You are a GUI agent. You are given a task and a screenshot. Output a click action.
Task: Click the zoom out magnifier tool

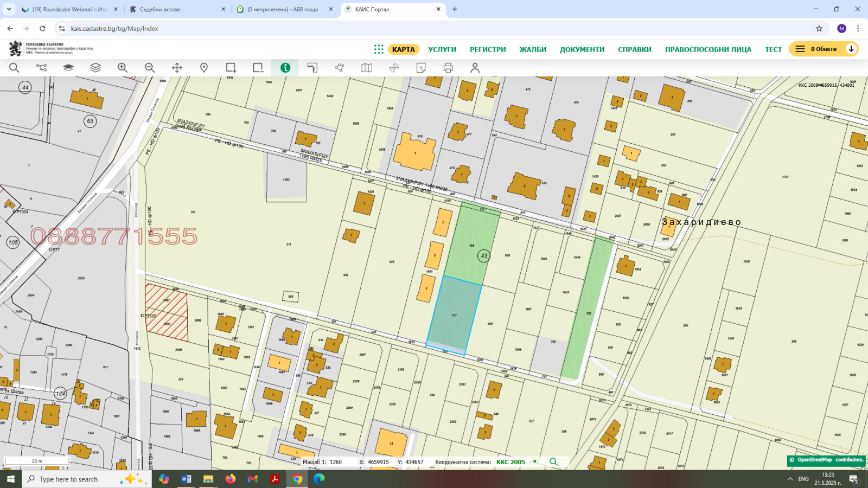pos(150,68)
